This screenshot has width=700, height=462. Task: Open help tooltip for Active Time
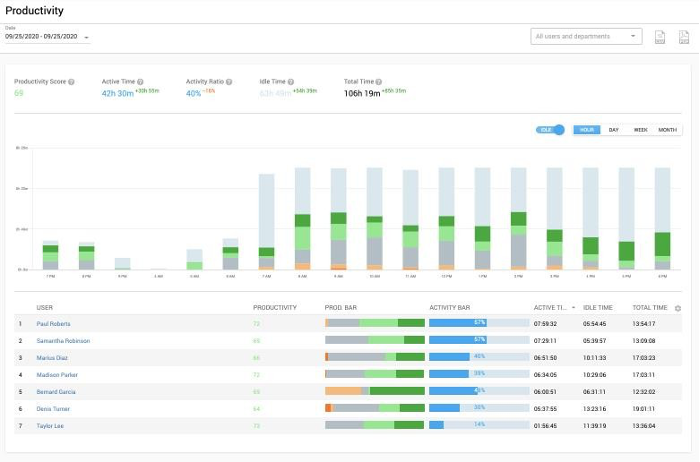pos(140,82)
